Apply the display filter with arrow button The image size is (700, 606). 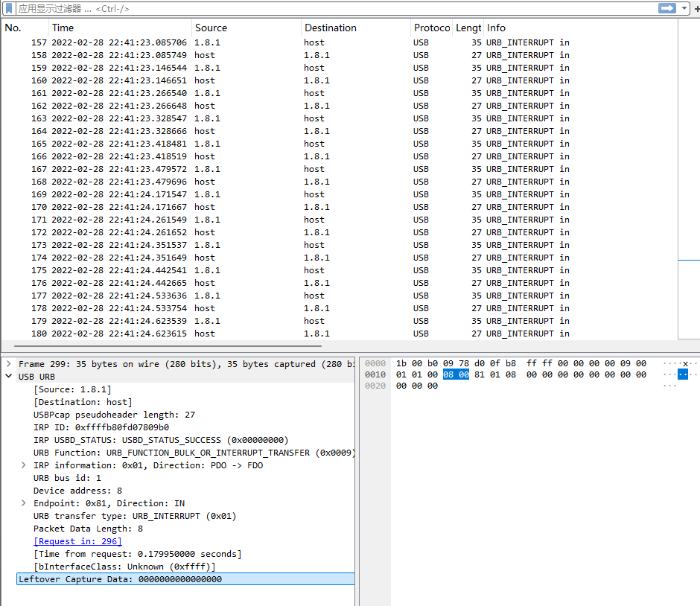pyautogui.click(x=666, y=8)
